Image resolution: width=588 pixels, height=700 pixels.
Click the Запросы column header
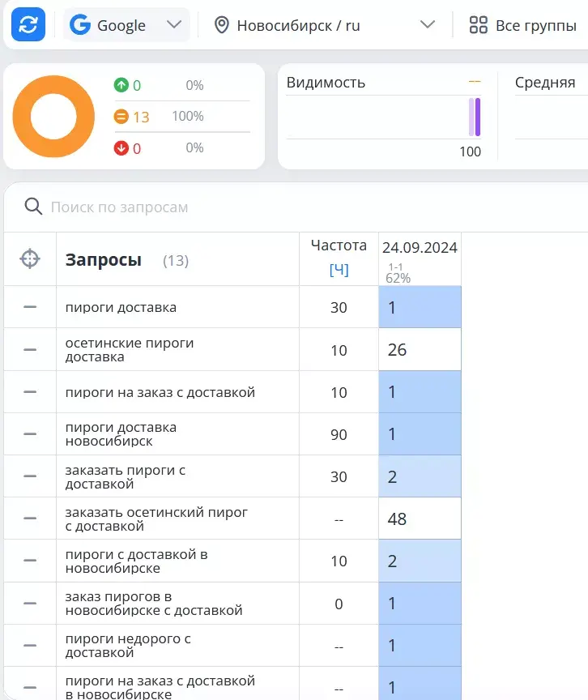pyautogui.click(x=104, y=260)
